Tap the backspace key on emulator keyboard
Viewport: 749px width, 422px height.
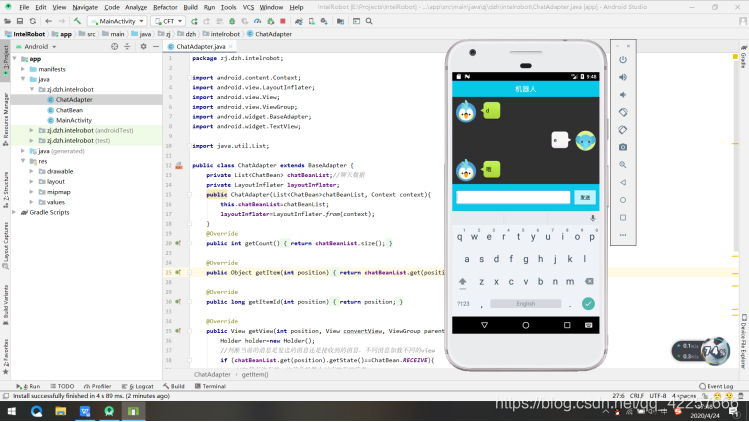[589, 281]
